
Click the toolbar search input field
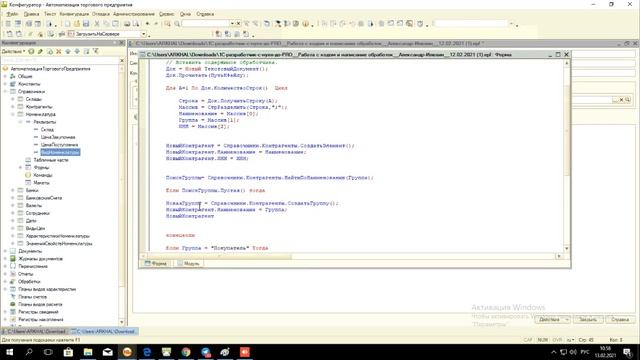pyautogui.click(x=205, y=24)
